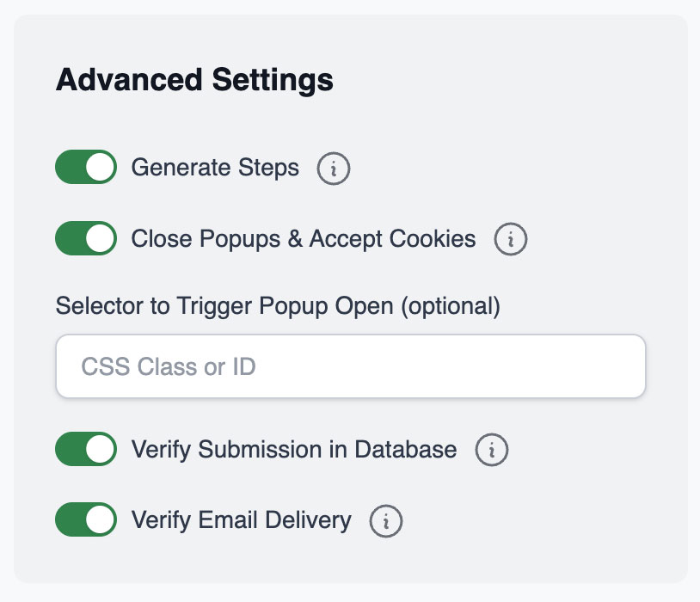
Task: Turn off Close Popups & Accept Cookies switch
Action: pyautogui.click(x=86, y=238)
